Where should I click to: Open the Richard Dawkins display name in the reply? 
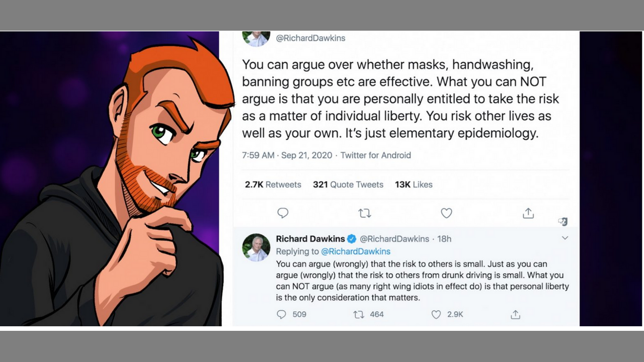pyautogui.click(x=310, y=239)
